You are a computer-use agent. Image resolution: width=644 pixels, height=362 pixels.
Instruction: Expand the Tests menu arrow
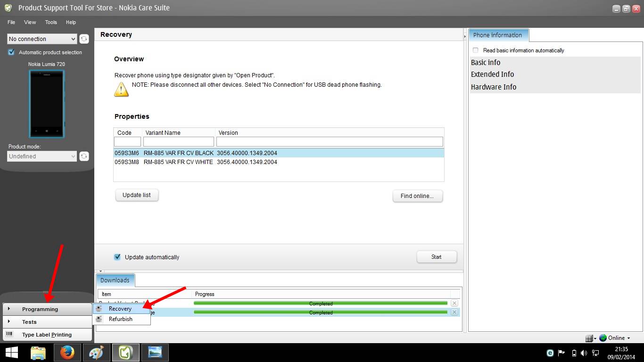coord(9,321)
